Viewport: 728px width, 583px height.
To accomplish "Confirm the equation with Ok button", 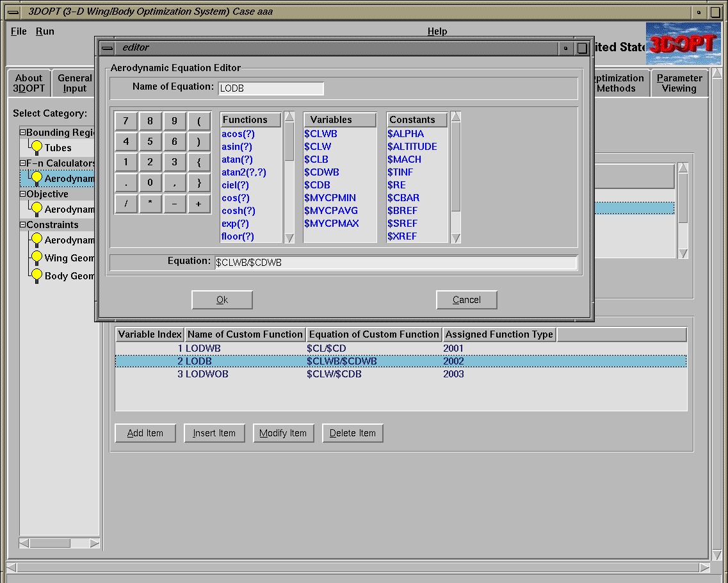I will pyautogui.click(x=222, y=300).
